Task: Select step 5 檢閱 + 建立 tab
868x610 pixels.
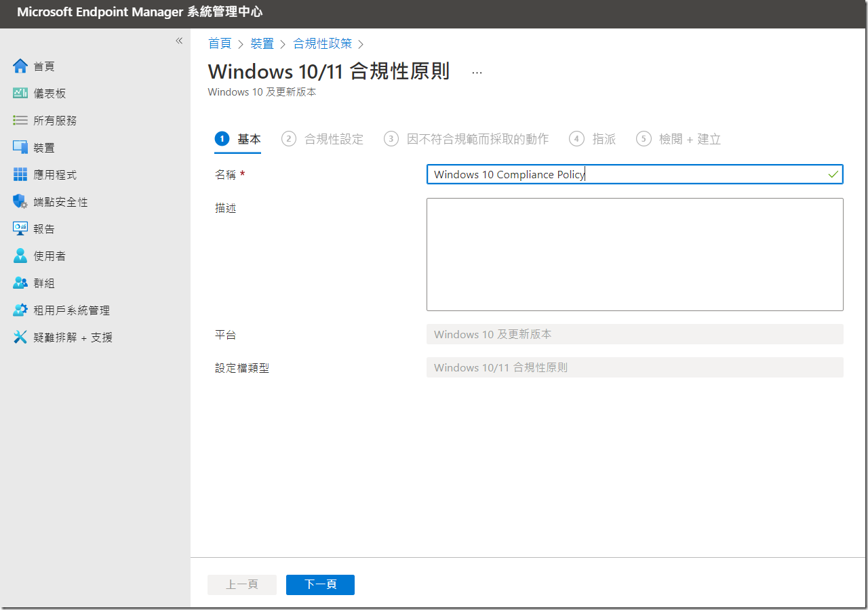Action: coord(678,139)
